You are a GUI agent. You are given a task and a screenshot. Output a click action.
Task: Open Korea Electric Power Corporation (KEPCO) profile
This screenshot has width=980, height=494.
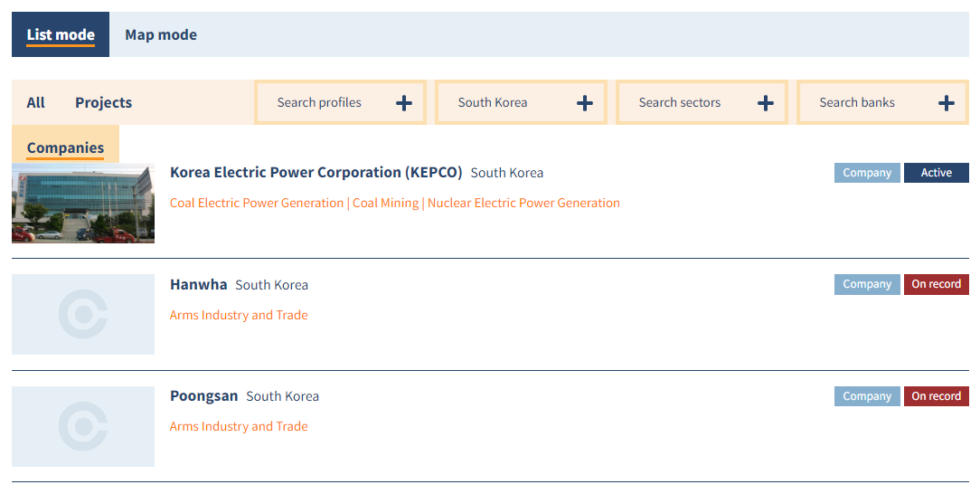tap(316, 172)
